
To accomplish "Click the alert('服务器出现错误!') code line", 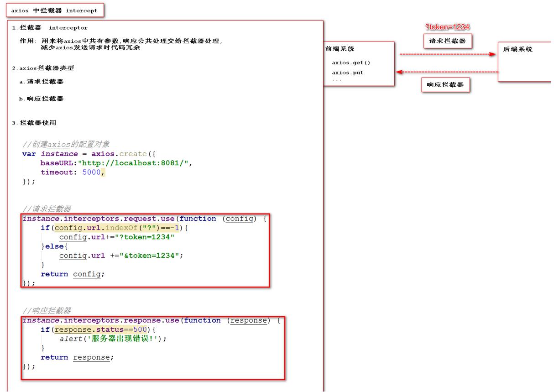I will tap(113, 339).
